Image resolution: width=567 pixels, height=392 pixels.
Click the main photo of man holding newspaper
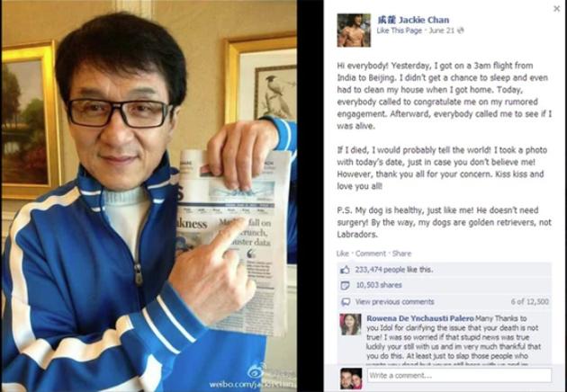pyautogui.click(x=149, y=196)
